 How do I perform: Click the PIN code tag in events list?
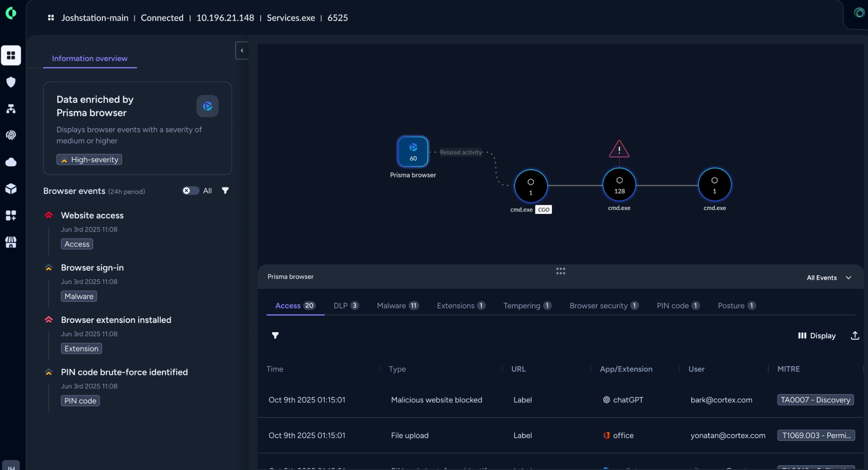click(x=81, y=400)
